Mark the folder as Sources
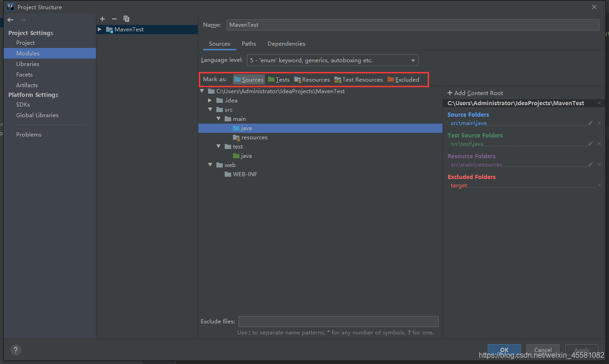Image resolution: width=609 pixels, height=364 pixels. point(249,79)
